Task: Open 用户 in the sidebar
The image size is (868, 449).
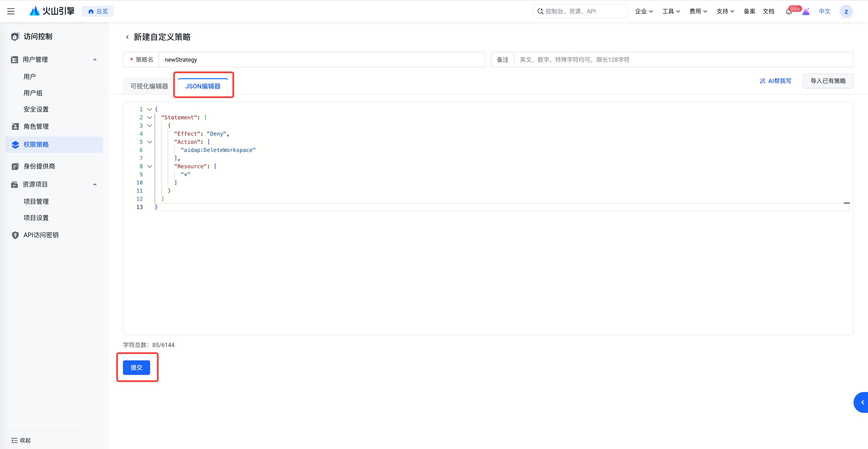Action: pos(30,76)
